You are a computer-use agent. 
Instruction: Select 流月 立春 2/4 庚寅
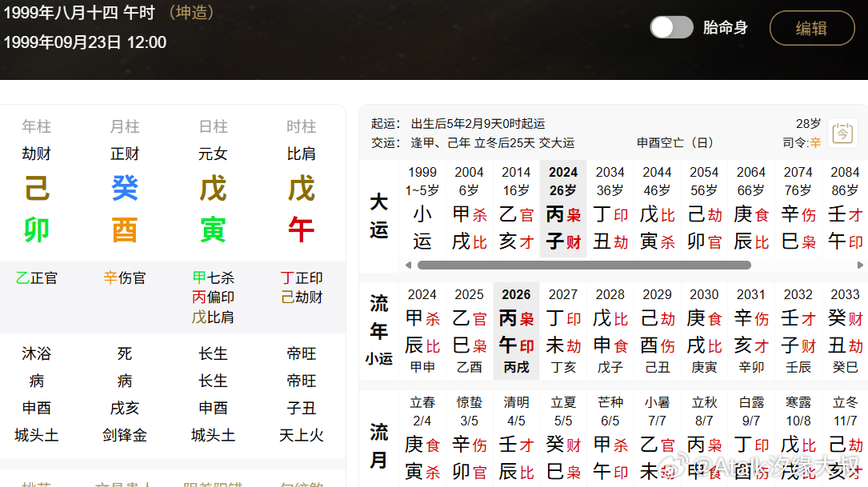[422, 438]
